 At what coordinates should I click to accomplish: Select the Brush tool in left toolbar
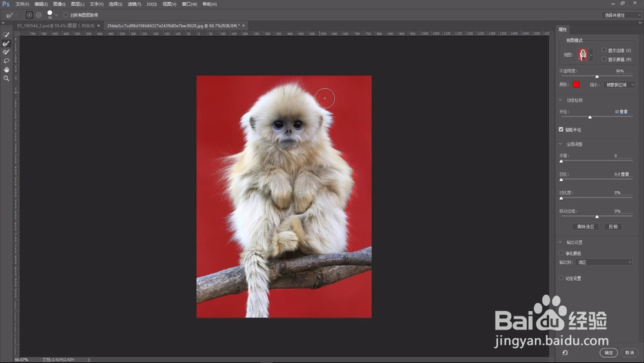click(x=6, y=52)
